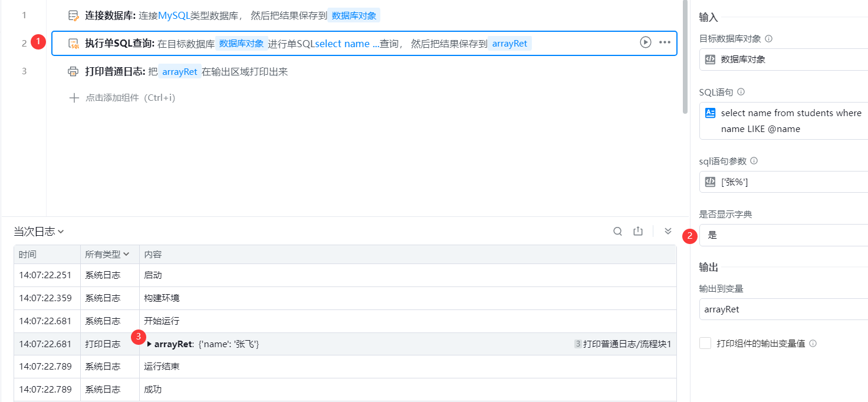The image size is (868, 402).
Task: Click the search icon in log panel
Action: coord(617,232)
